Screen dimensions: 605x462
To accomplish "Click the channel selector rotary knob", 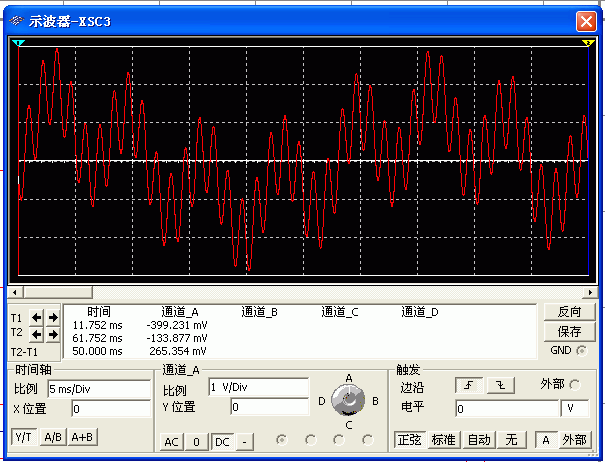I will pos(349,401).
